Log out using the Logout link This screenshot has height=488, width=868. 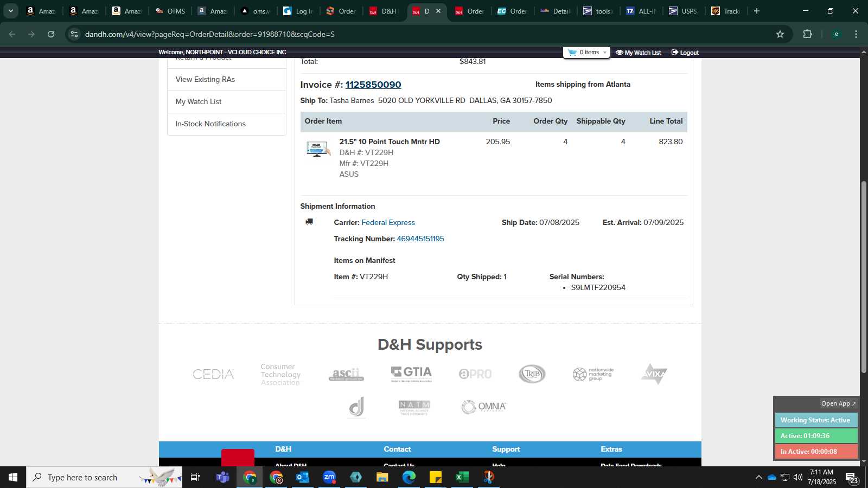(685, 53)
